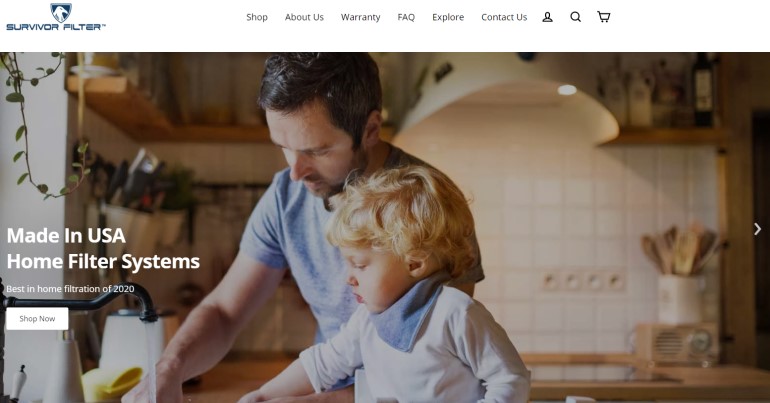Open the shopping cart icon

point(604,17)
